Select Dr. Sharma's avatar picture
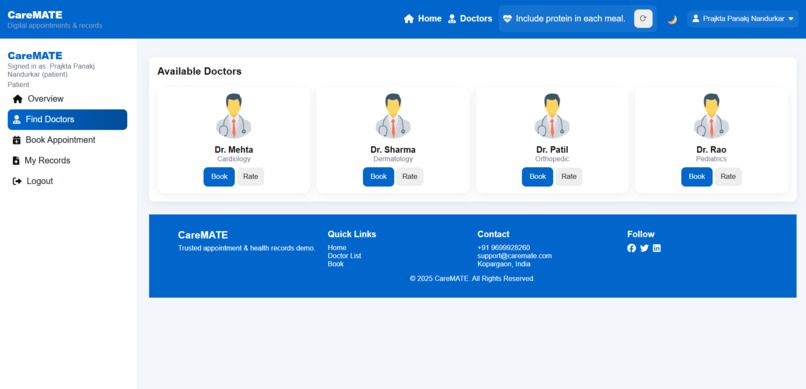Image resolution: width=806 pixels, height=389 pixels. (393, 116)
